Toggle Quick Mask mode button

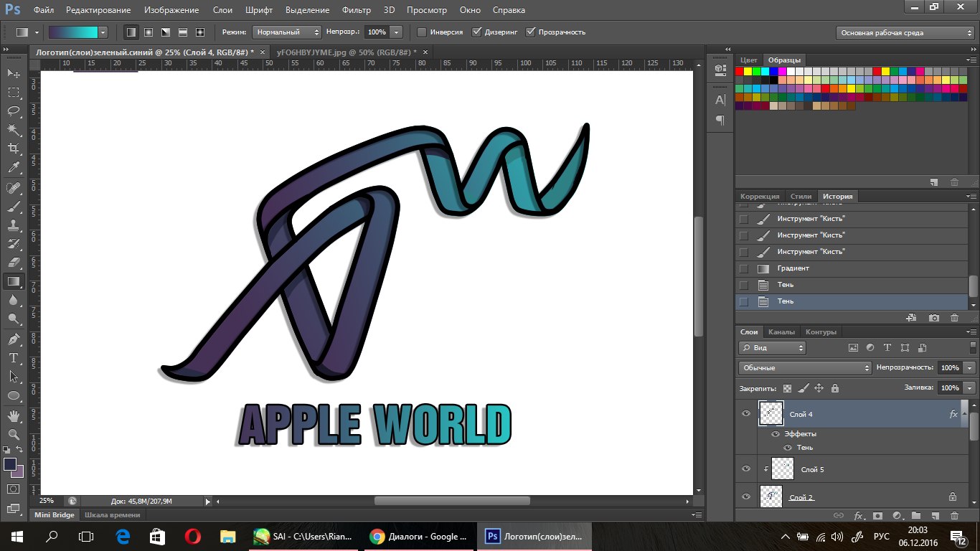tap(14, 489)
